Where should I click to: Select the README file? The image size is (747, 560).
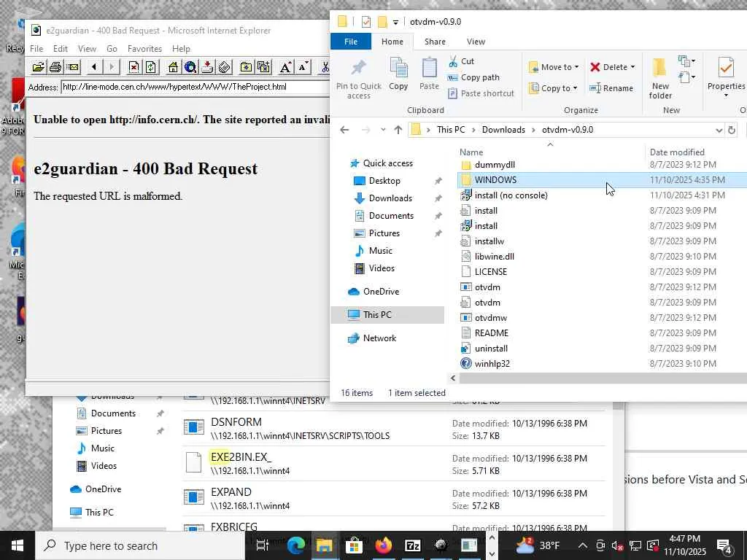pyautogui.click(x=491, y=333)
